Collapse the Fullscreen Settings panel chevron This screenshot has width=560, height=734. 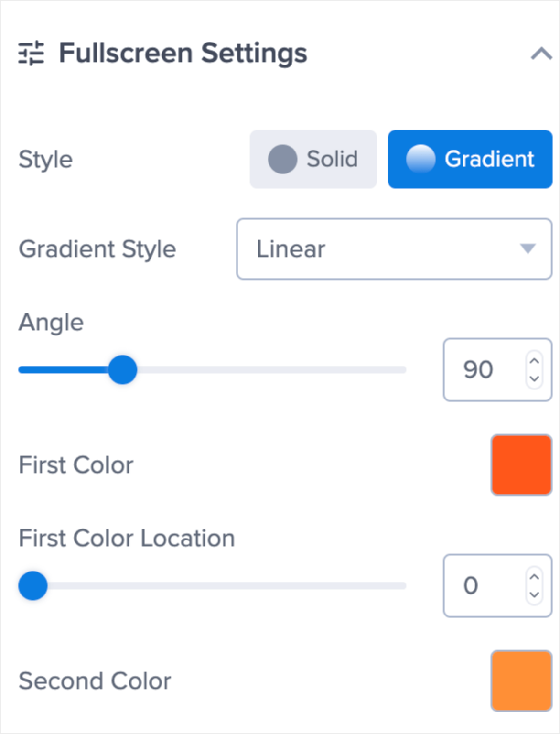pyautogui.click(x=541, y=54)
